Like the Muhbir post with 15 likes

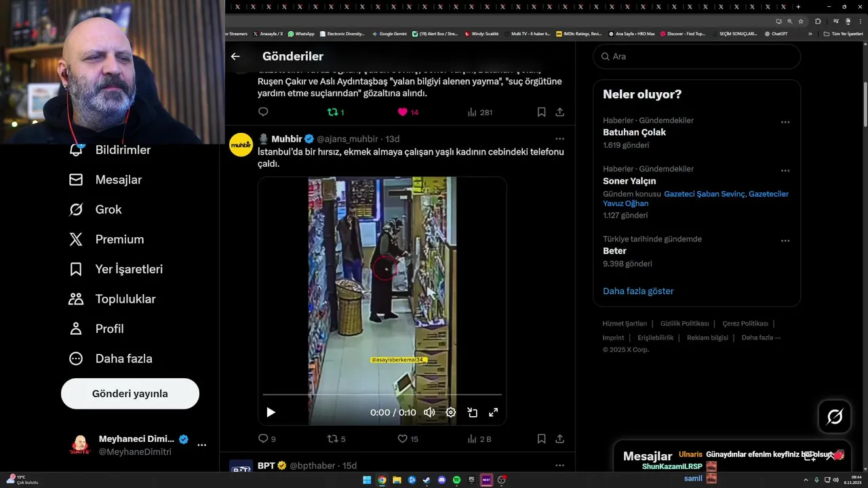[408, 439]
